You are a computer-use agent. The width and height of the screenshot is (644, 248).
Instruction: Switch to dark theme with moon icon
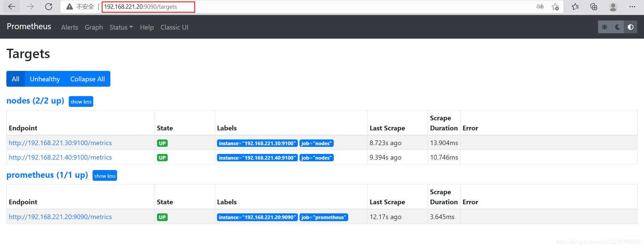tap(618, 27)
